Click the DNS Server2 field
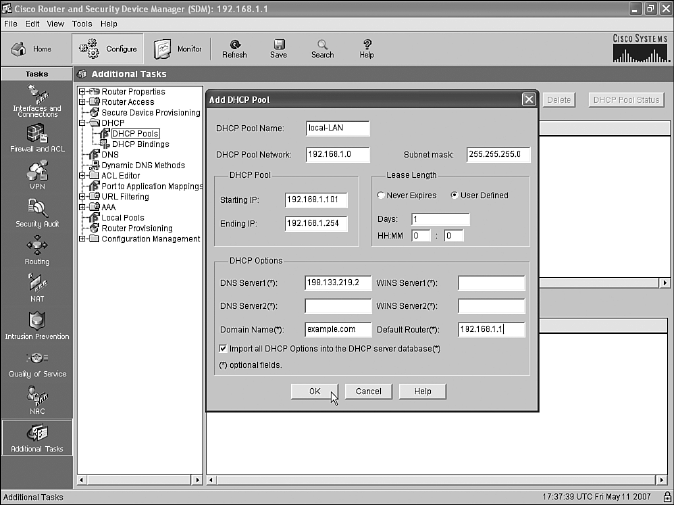Viewport: 674px width, 505px height. pos(338,306)
